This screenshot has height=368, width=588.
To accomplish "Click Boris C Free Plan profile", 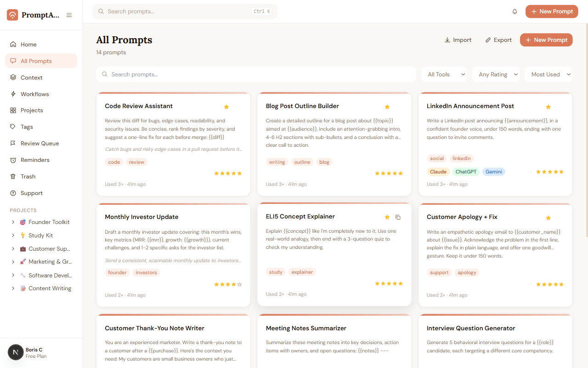I will [36, 353].
